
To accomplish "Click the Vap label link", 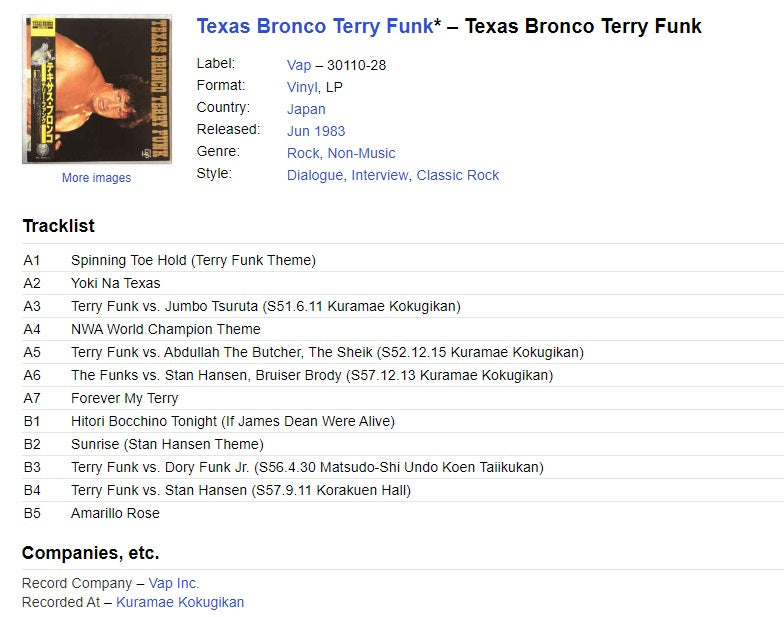I will (x=299, y=65).
